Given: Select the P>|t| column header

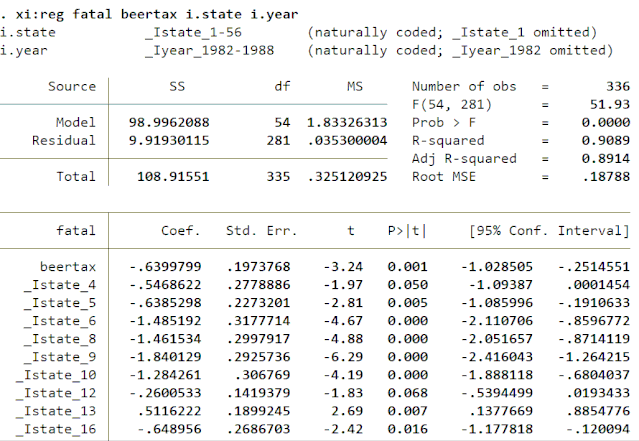Looking at the screenshot, I should 407,231.
